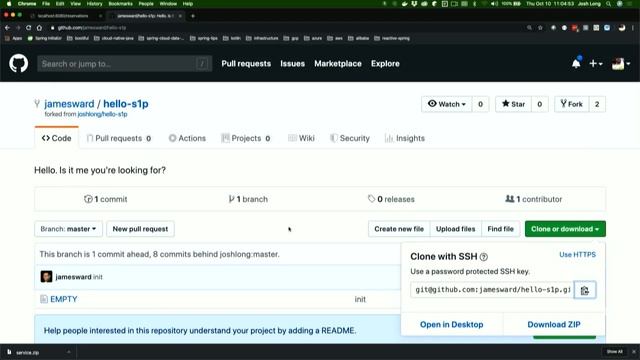The width and height of the screenshot is (640, 360).
Task: Expand the service.zip download options arrow
Action: tap(69, 352)
